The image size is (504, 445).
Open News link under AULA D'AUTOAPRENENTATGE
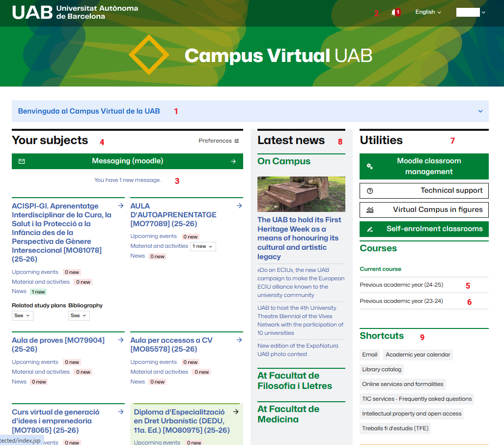pos(138,256)
